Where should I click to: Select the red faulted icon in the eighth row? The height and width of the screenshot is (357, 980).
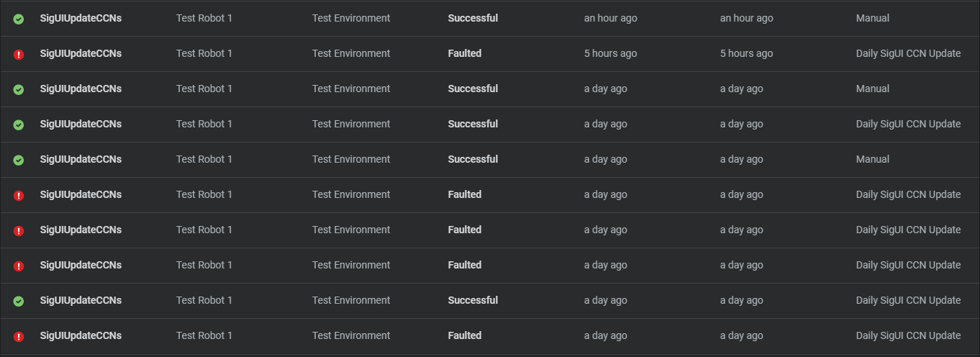(19, 266)
